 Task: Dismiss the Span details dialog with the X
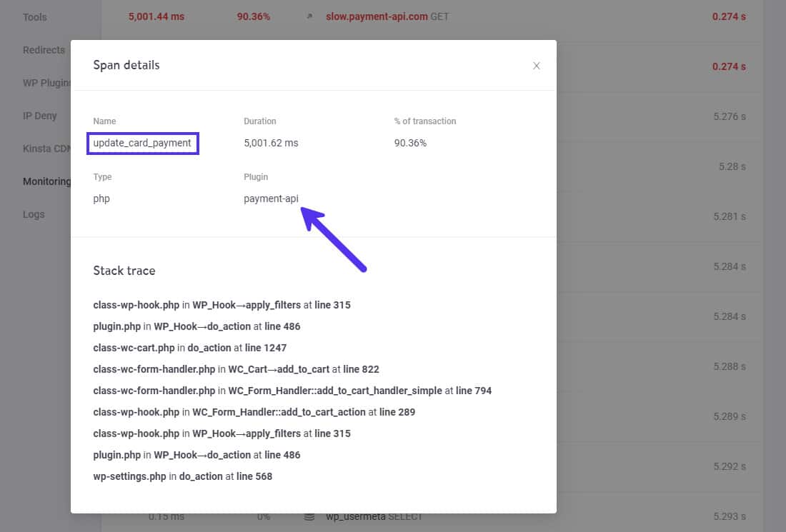(x=537, y=65)
